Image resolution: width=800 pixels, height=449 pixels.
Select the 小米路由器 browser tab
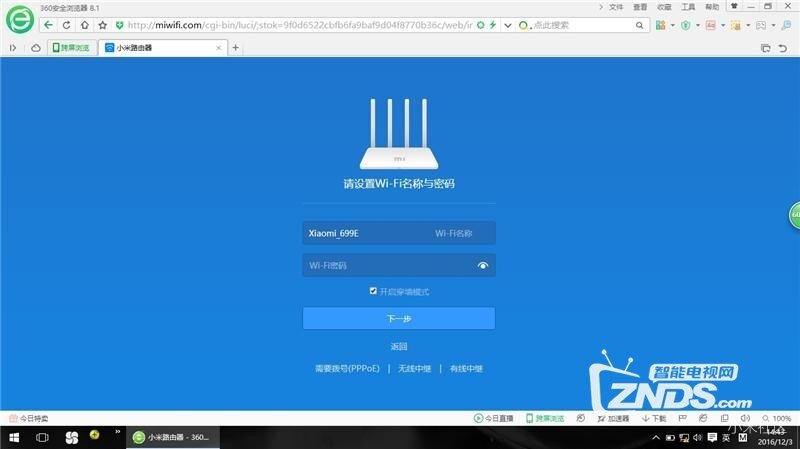click(x=162, y=47)
